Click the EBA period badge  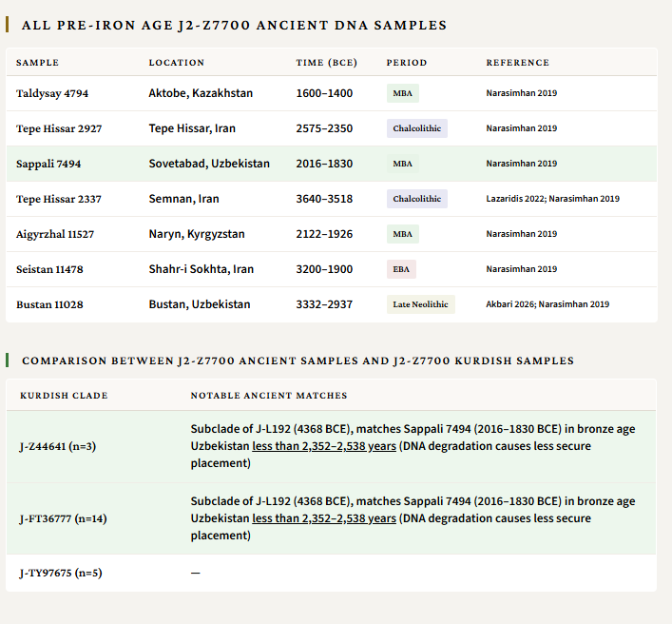(x=401, y=269)
